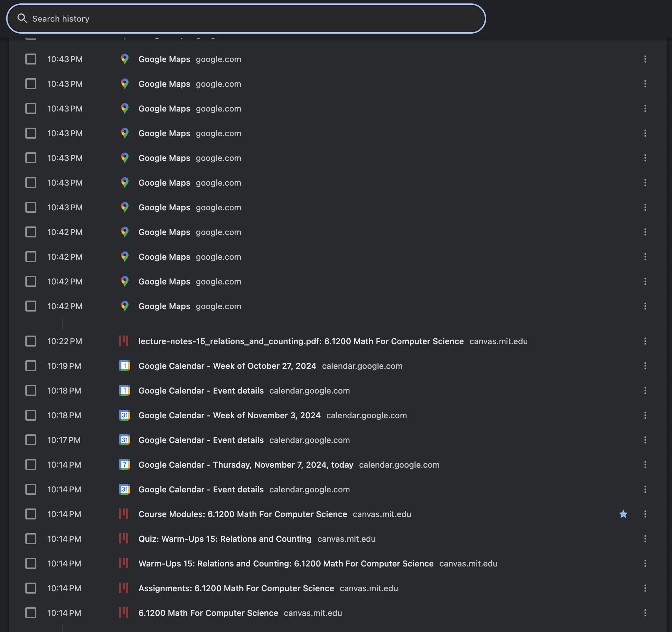Viewport: 672px width, 632px height.
Task: Open Warm-Ups 15: Relations and Counting: 6.1200 link
Action: pyautogui.click(x=286, y=563)
